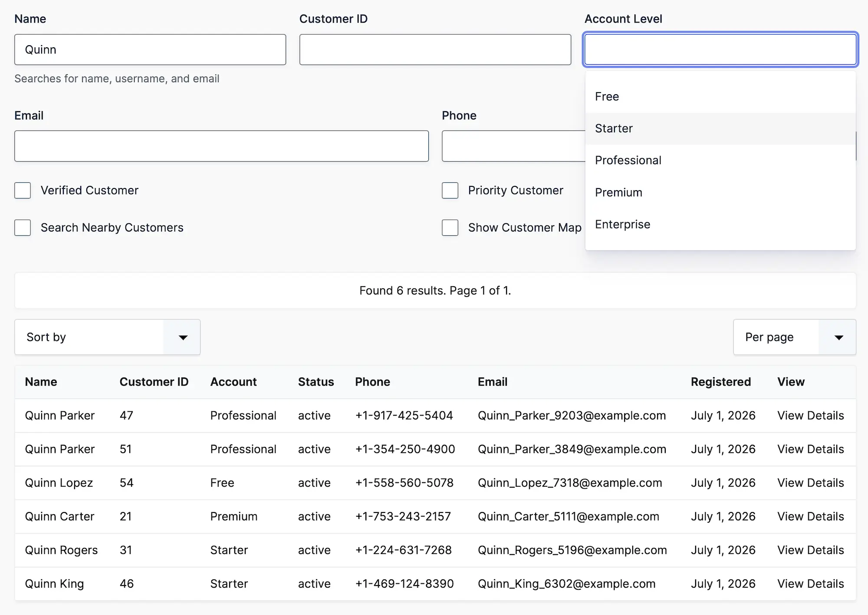The image size is (868, 615).
Task: Click the Quinn King name cell
Action: [x=54, y=584]
